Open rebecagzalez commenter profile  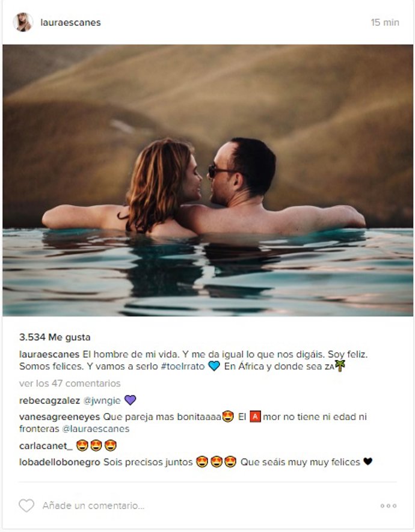click(49, 401)
